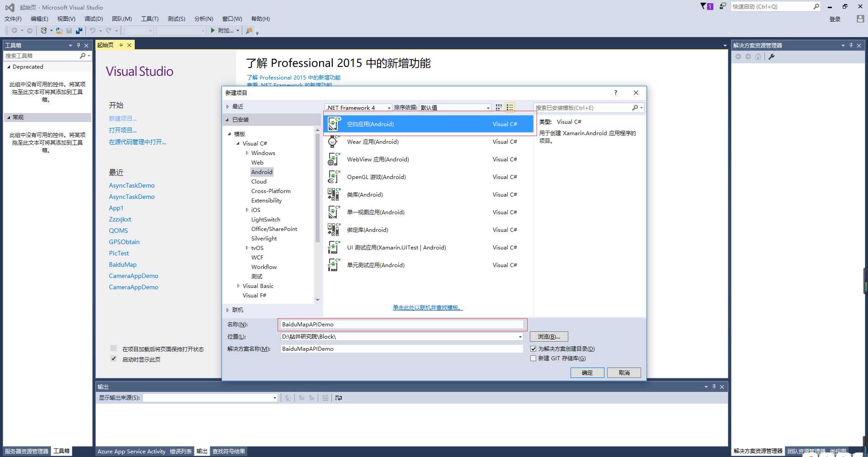This screenshot has width=868, height=457.
Task: Switch to 服务器资源管理器 tab
Action: tap(27, 451)
